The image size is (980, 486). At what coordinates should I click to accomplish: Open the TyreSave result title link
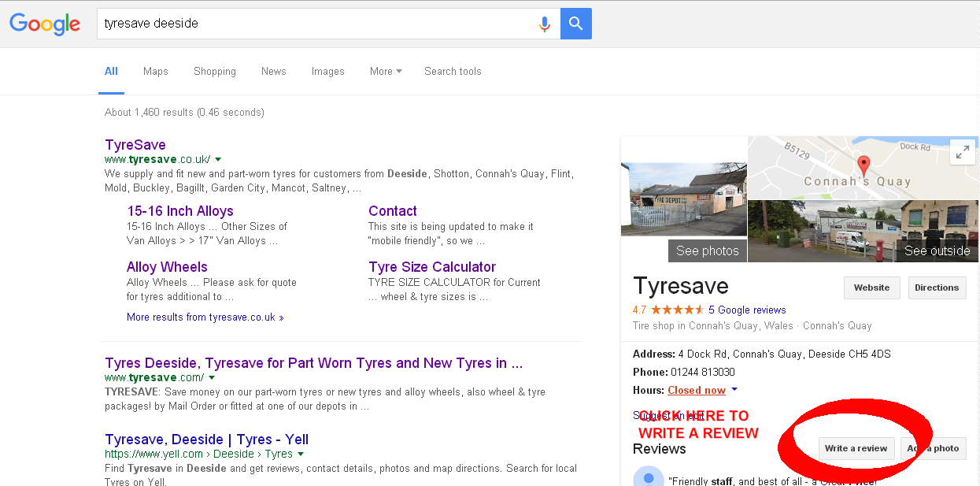(135, 145)
